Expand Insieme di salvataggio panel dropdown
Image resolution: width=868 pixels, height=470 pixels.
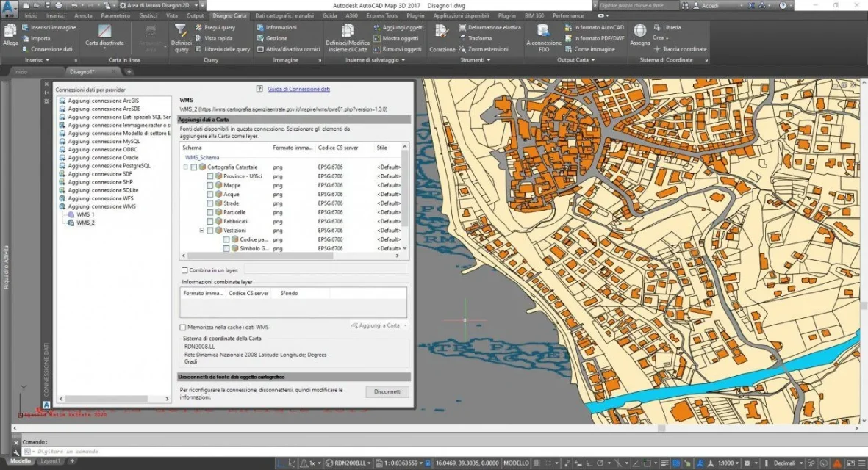[375, 60]
